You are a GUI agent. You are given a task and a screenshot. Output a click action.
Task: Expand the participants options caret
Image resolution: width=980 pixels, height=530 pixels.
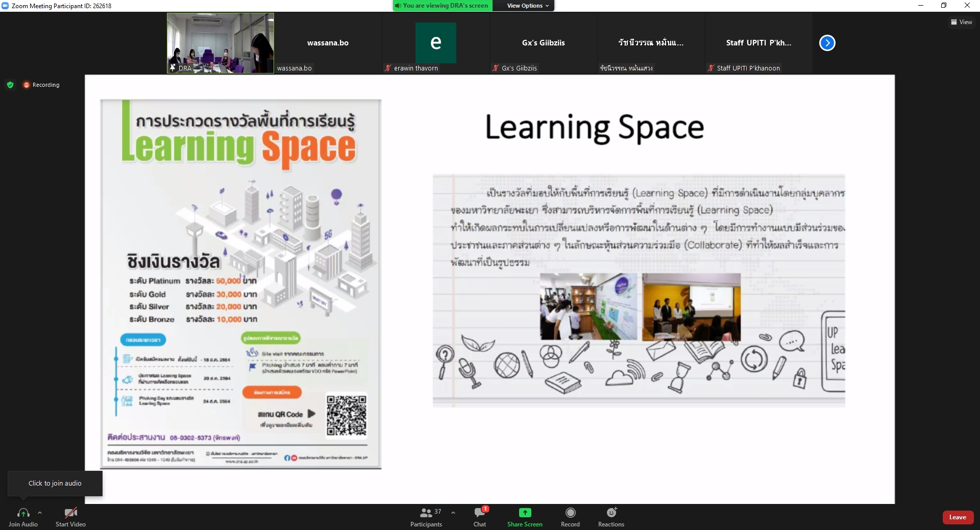pyautogui.click(x=453, y=513)
